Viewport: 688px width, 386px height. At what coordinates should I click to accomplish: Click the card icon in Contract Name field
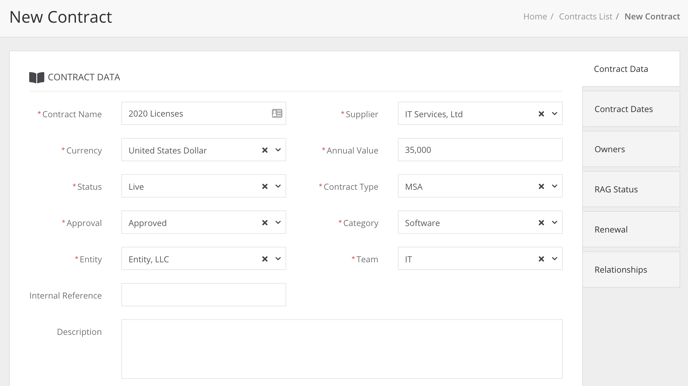(x=277, y=114)
